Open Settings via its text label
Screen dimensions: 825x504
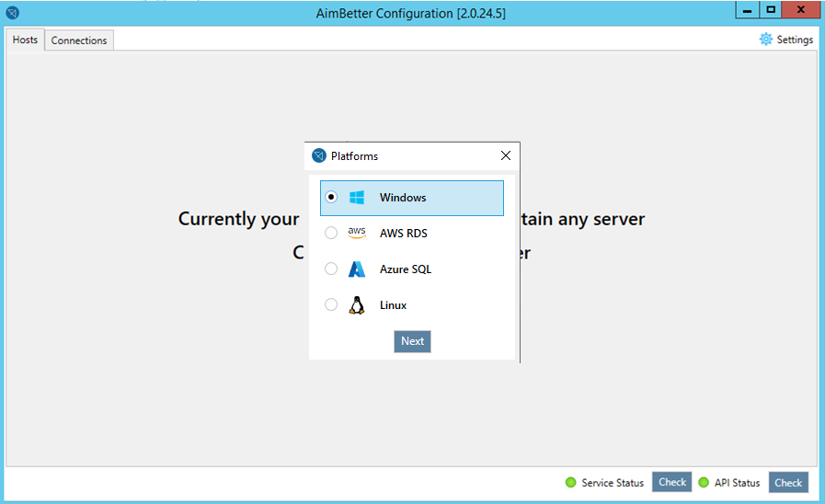[795, 40]
